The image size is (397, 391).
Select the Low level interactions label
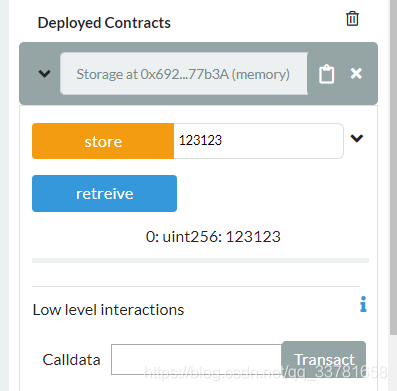coord(108,310)
